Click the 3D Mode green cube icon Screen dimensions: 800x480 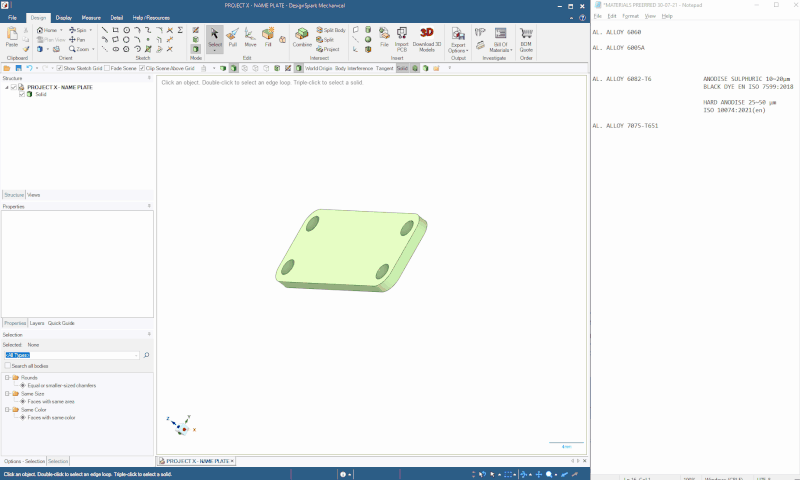tap(195, 49)
